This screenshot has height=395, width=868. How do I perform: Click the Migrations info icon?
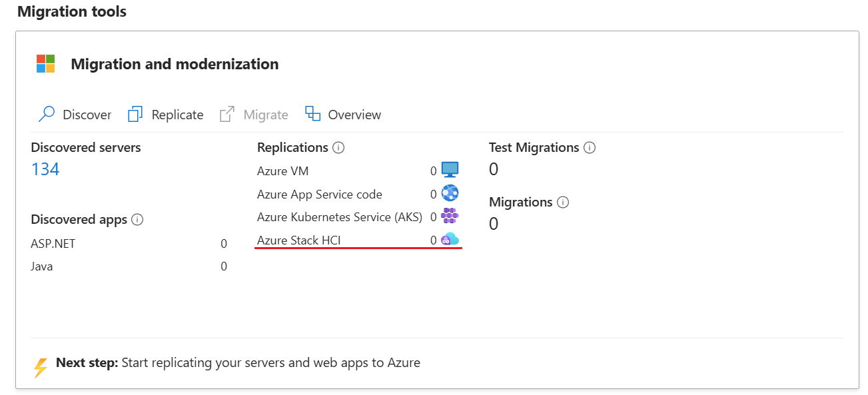pyautogui.click(x=564, y=202)
